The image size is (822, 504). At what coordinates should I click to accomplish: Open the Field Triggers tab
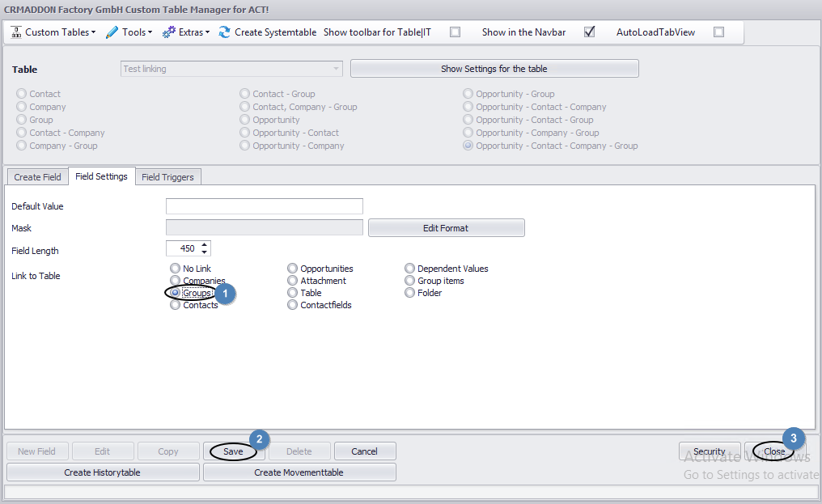tap(167, 176)
